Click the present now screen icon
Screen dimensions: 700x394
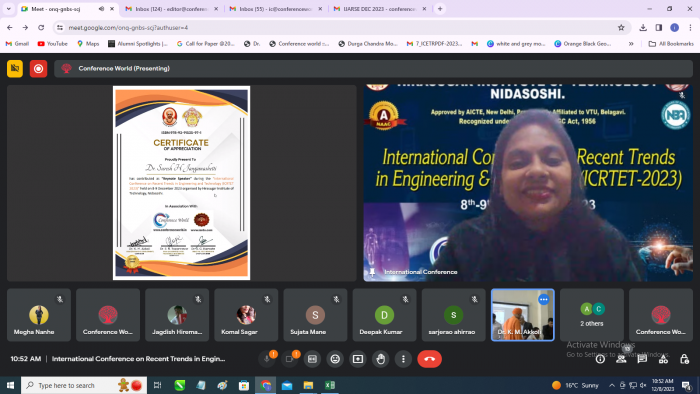pyautogui.click(x=358, y=359)
